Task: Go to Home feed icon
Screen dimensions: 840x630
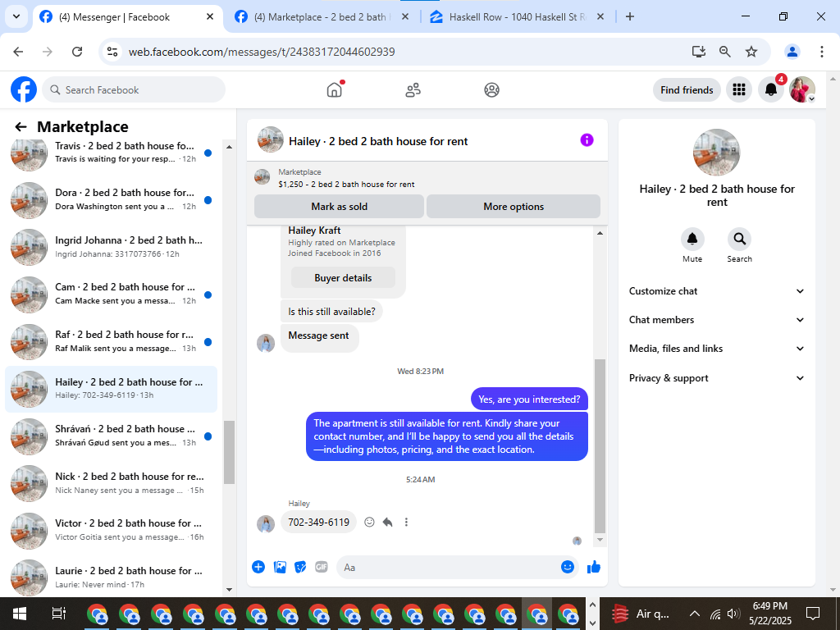Action: point(335,89)
